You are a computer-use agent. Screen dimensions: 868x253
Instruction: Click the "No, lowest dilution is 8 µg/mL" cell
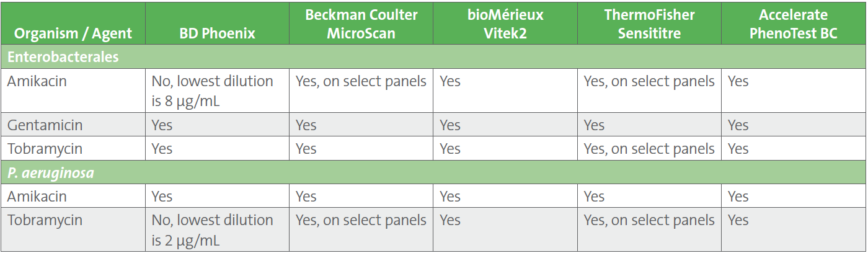pyautogui.click(x=212, y=90)
